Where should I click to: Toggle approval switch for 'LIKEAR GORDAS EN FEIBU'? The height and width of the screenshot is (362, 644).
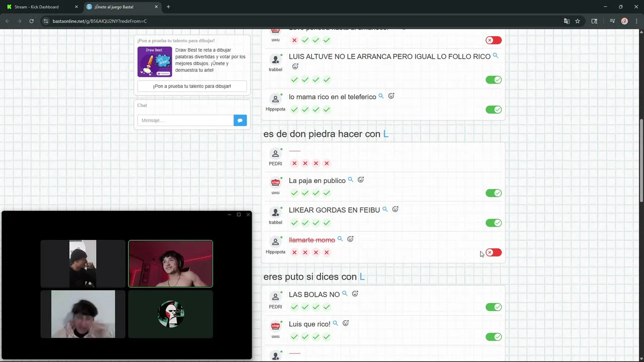[494, 223]
